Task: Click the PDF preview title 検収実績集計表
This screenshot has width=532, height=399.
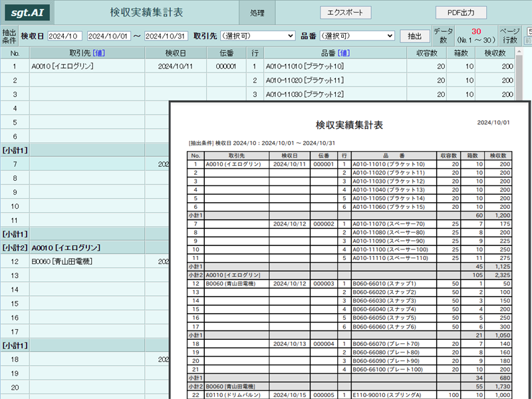Action: tap(349, 125)
